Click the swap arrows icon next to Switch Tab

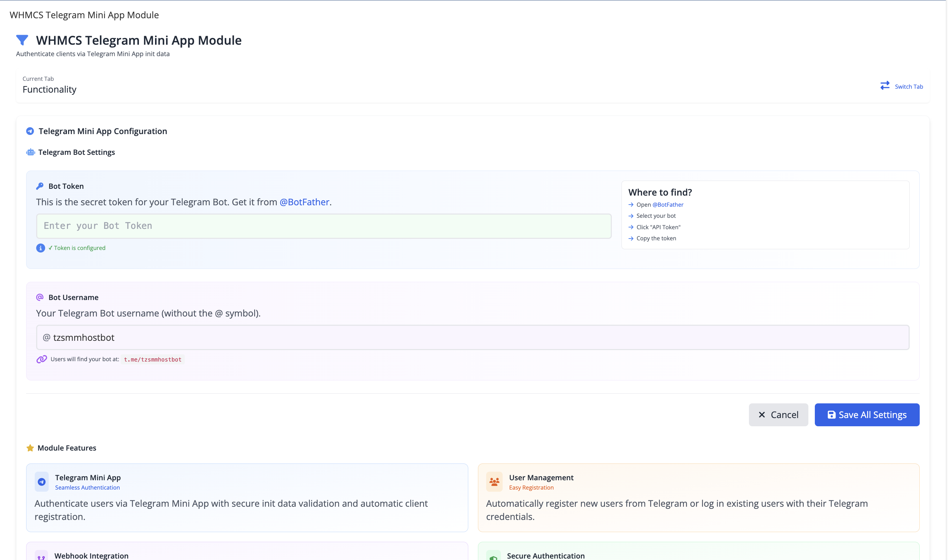pos(885,86)
